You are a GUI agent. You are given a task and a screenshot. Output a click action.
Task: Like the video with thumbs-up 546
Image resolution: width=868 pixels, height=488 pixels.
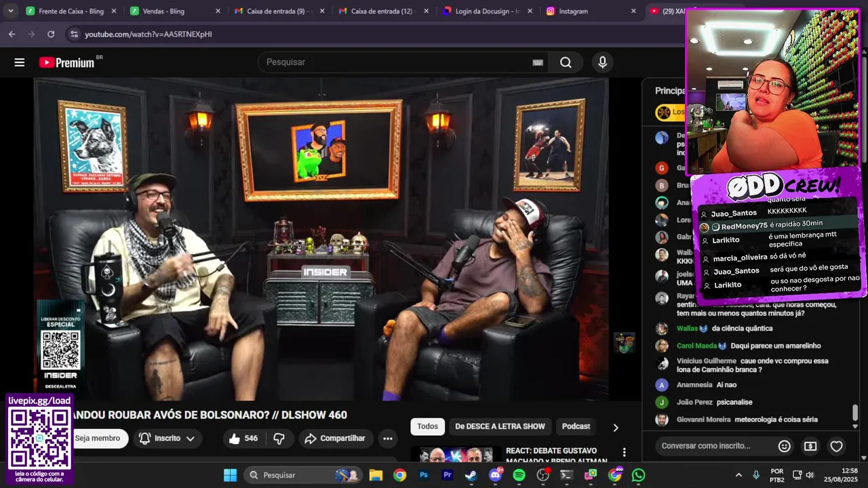(x=243, y=439)
